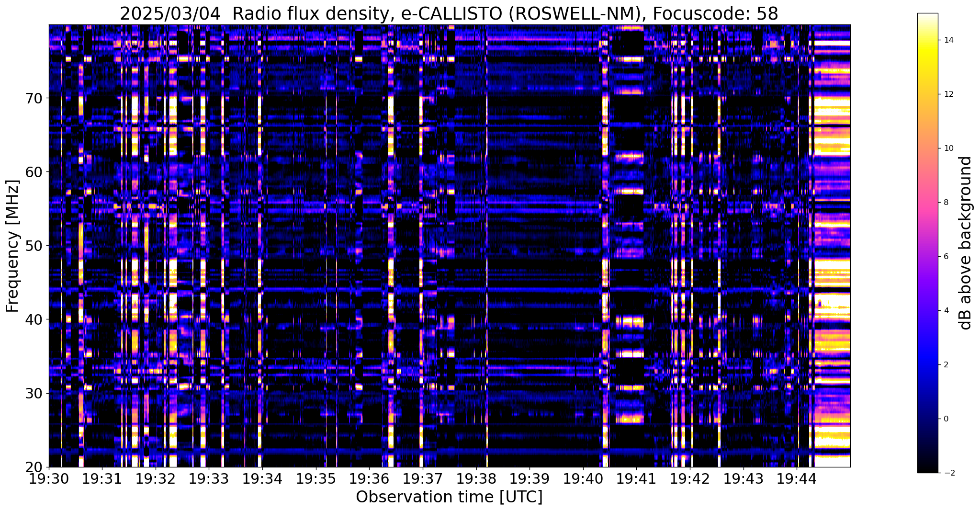Screen dimensions: 980x511
Task: Click the 'Frequency [MHz]' axis label
Action: 13,246
